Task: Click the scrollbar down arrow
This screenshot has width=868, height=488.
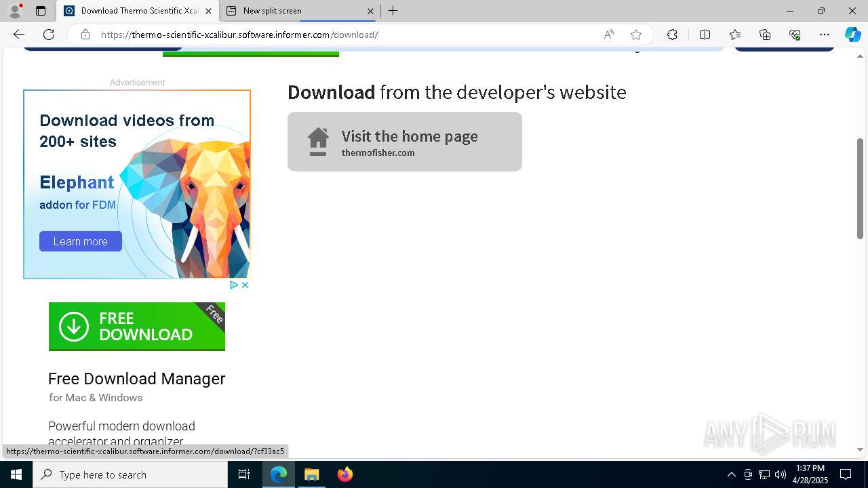Action: [x=860, y=449]
